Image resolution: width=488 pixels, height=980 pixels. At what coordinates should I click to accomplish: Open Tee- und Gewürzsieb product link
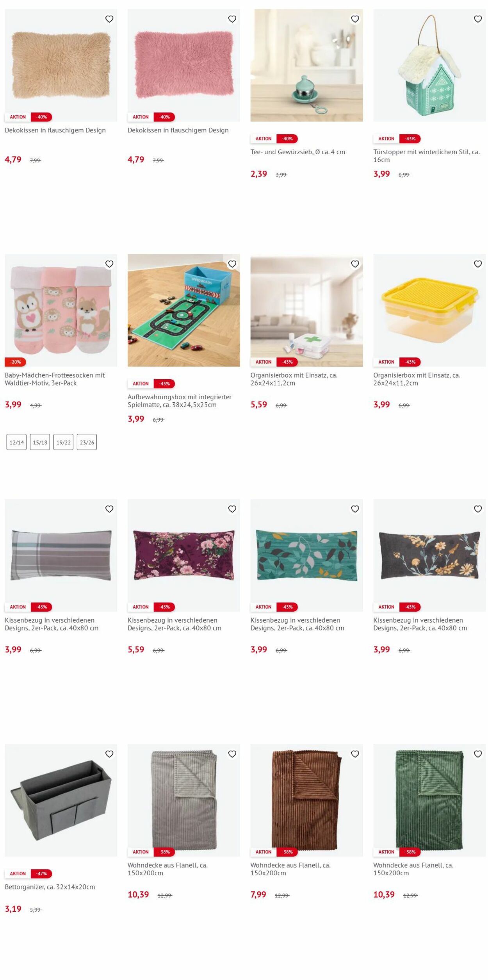[298, 152]
